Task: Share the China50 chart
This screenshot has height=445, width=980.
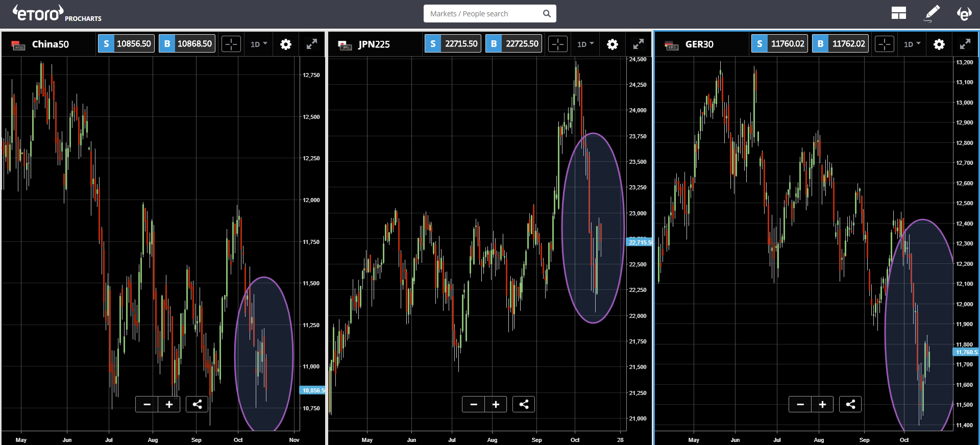Action: (x=197, y=404)
